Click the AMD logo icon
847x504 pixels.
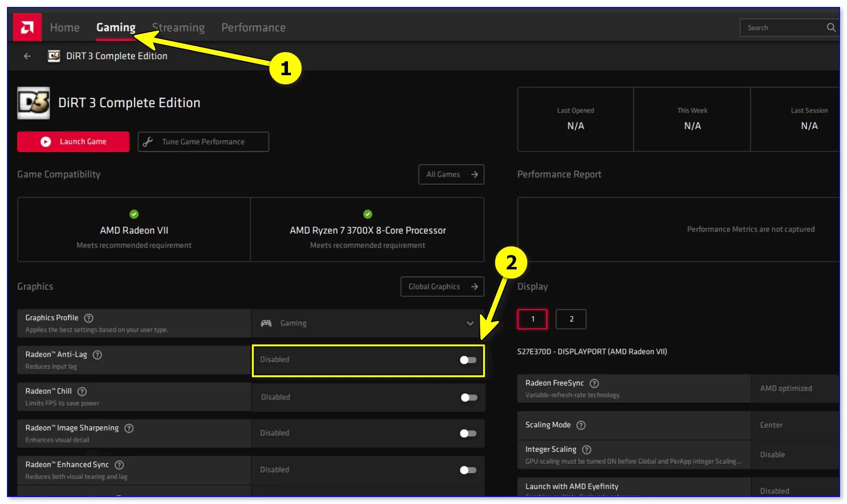(x=27, y=27)
